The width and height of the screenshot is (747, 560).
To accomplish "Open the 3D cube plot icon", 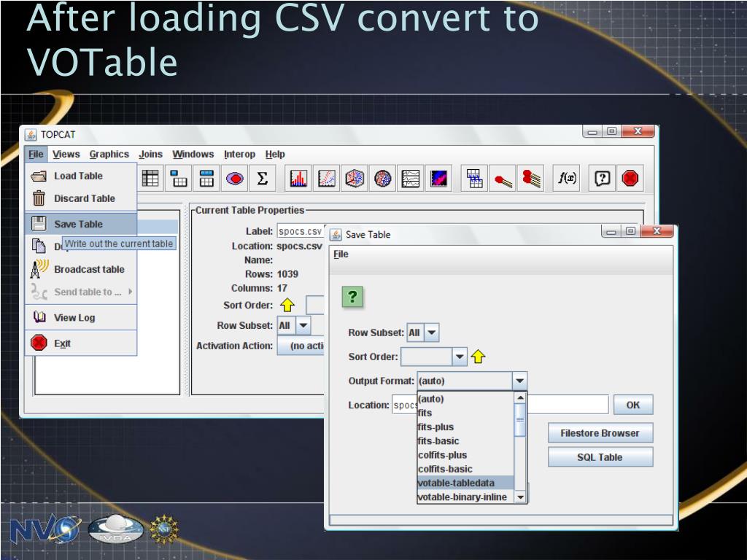I will [355, 179].
